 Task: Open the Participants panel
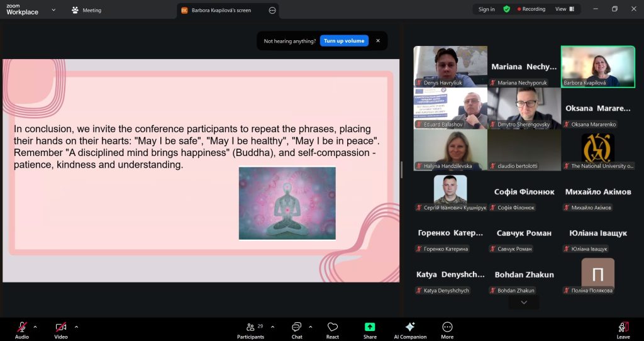(250, 328)
